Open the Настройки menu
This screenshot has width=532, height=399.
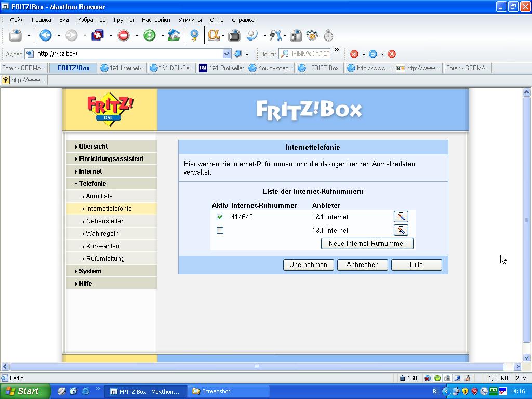[x=156, y=20]
